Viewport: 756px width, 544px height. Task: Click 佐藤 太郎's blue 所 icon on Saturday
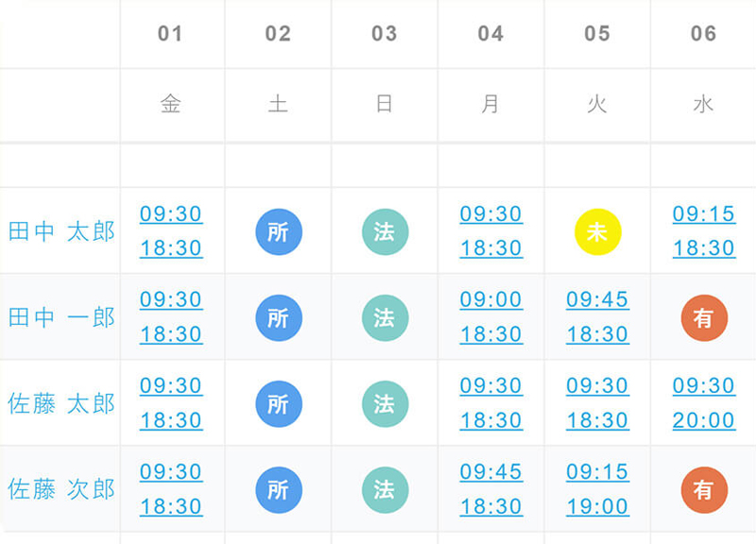click(x=279, y=404)
